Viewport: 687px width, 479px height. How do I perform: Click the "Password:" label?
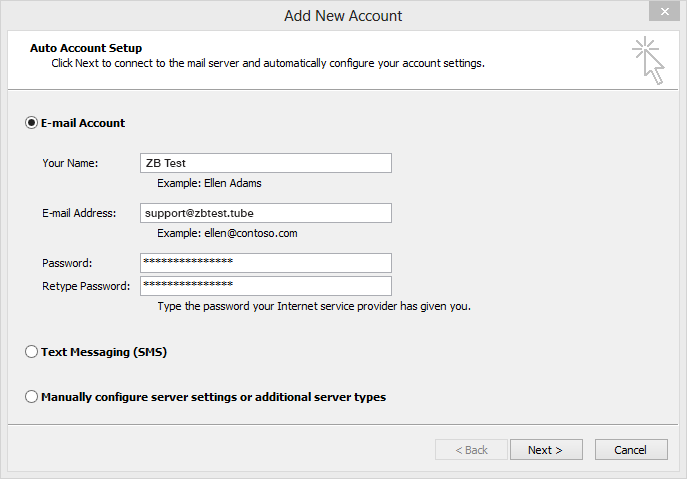click(x=67, y=263)
